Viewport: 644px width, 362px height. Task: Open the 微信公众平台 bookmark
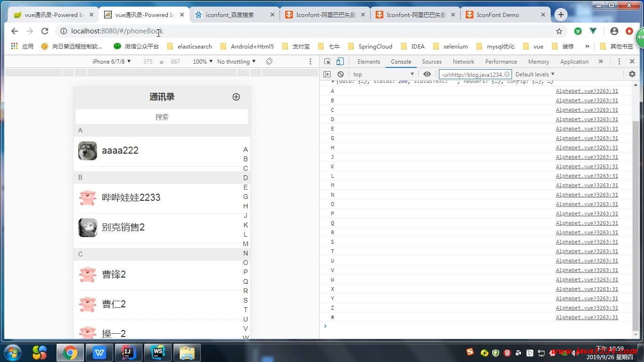point(137,46)
